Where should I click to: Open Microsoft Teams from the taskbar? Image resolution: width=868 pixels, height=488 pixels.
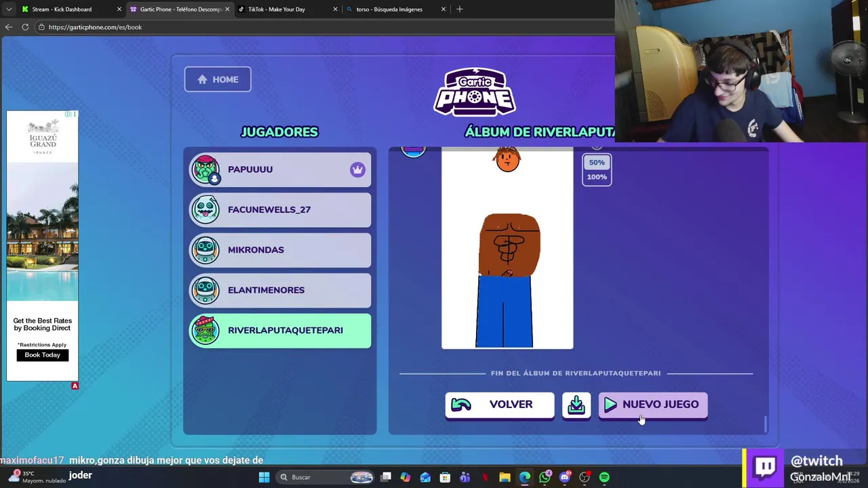[465, 477]
